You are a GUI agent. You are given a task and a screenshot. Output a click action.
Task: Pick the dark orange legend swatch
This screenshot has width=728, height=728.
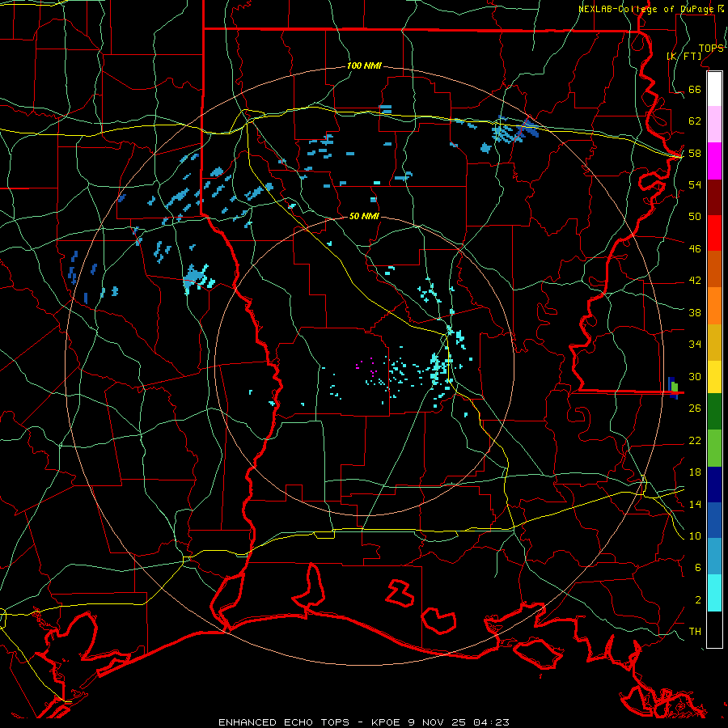pos(714,269)
